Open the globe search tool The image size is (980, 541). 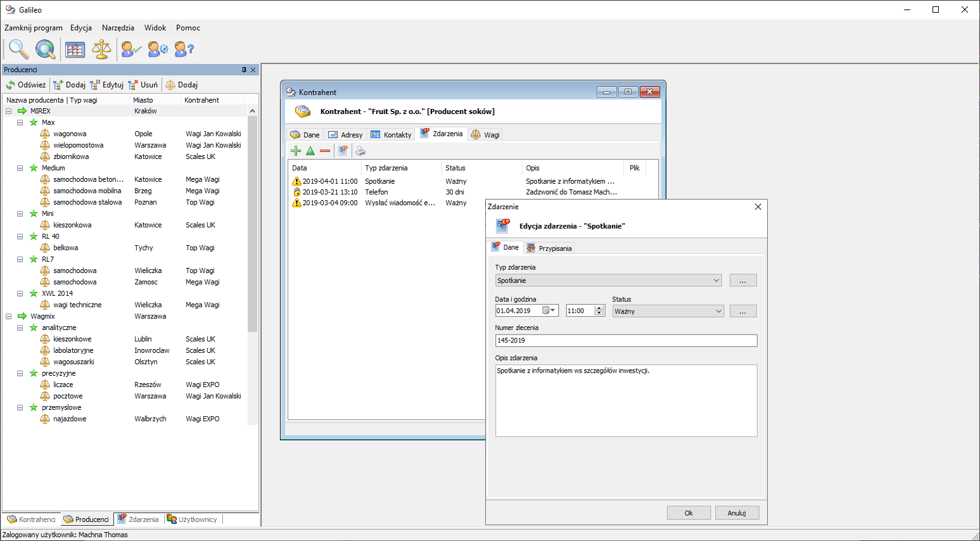click(x=45, y=49)
